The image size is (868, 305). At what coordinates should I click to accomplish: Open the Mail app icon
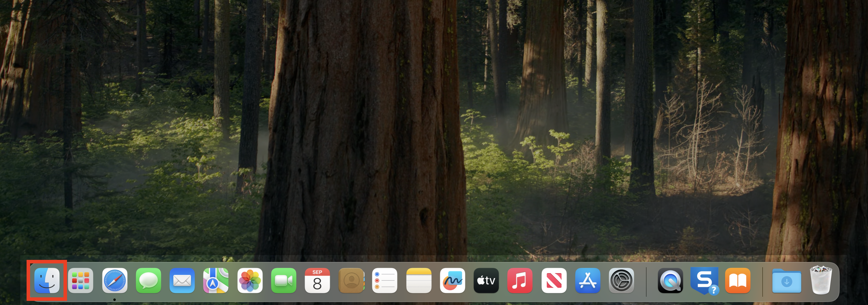point(182,281)
